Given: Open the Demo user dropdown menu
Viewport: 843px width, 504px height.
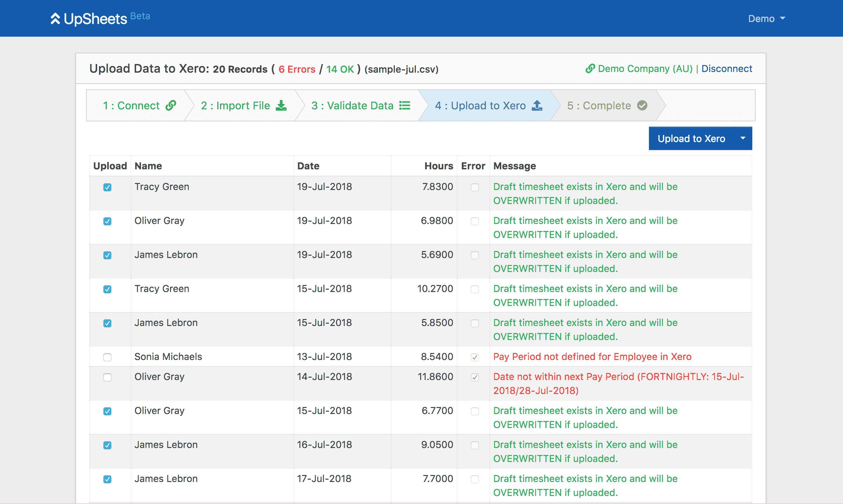Looking at the screenshot, I should pyautogui.click(x=766, y=19).
